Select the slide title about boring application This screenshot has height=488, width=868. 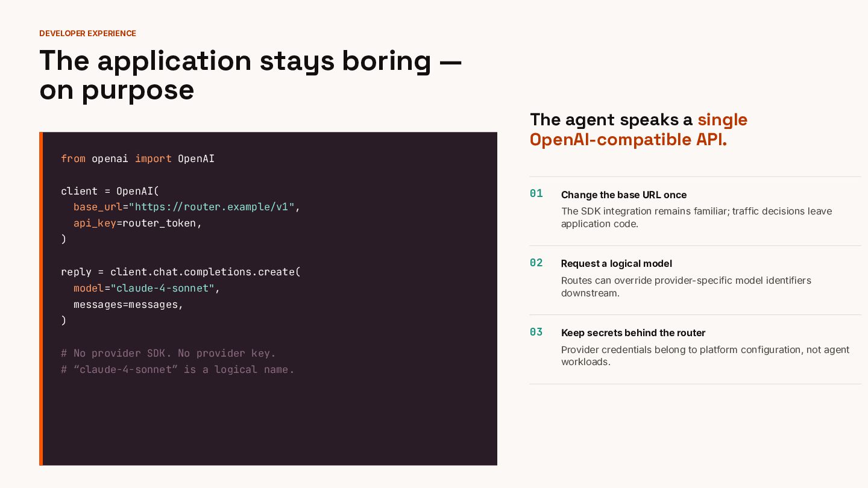(251, 75)
